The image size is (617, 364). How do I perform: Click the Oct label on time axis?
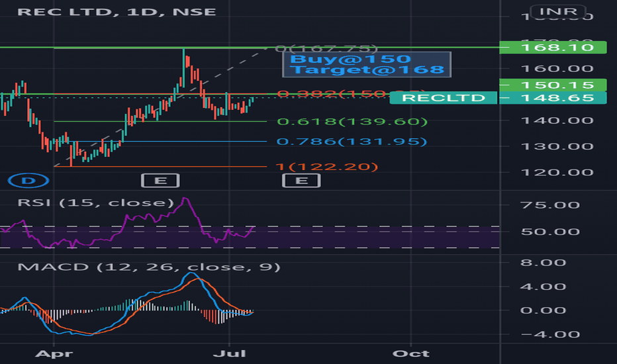pyautogui.click(x=411, y=354)
